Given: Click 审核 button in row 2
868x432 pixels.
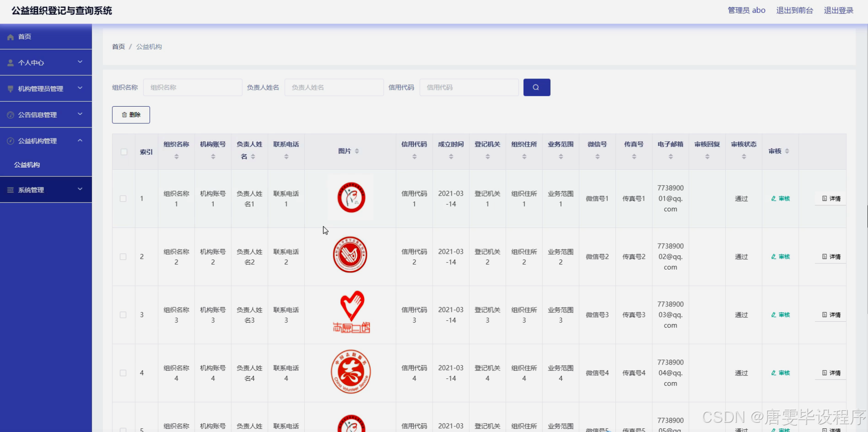Looking at the screenshot, I should [781, 257].
